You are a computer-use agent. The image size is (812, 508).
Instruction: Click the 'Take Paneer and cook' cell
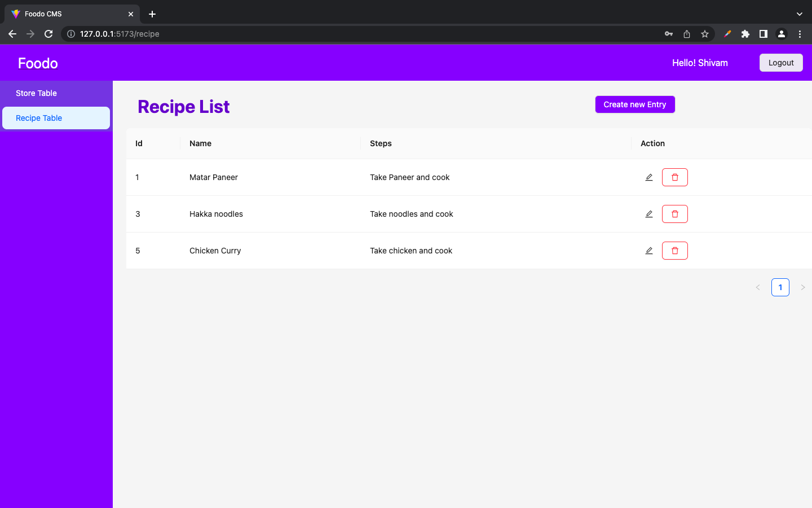tap(496, 177)
